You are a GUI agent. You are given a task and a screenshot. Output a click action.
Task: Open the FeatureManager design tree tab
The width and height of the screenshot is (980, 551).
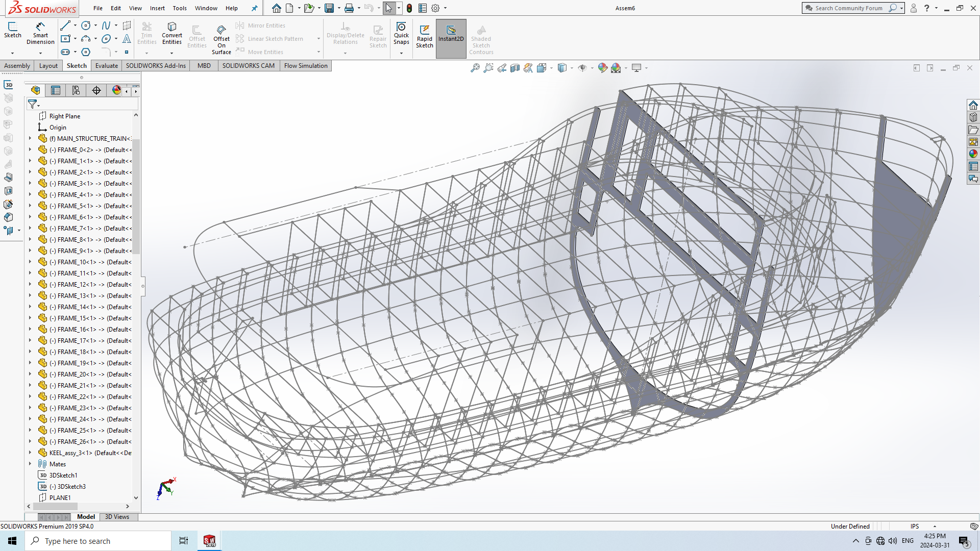35,90
